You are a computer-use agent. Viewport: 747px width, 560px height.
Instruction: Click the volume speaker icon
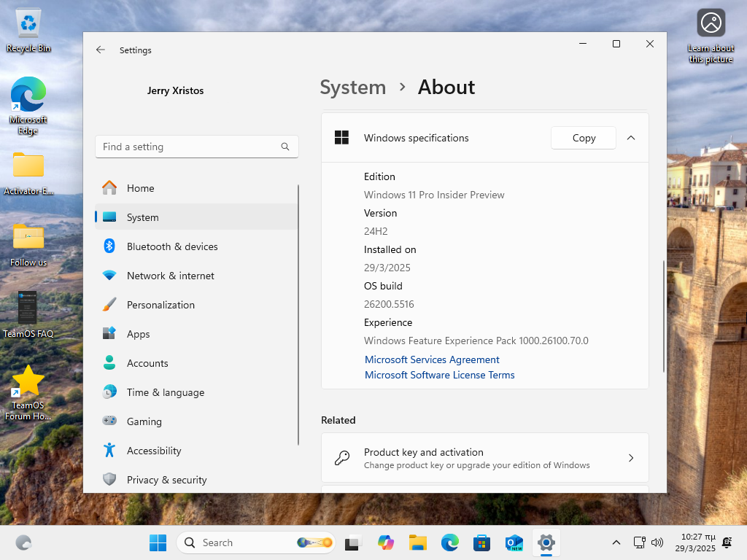coord(657,542)
